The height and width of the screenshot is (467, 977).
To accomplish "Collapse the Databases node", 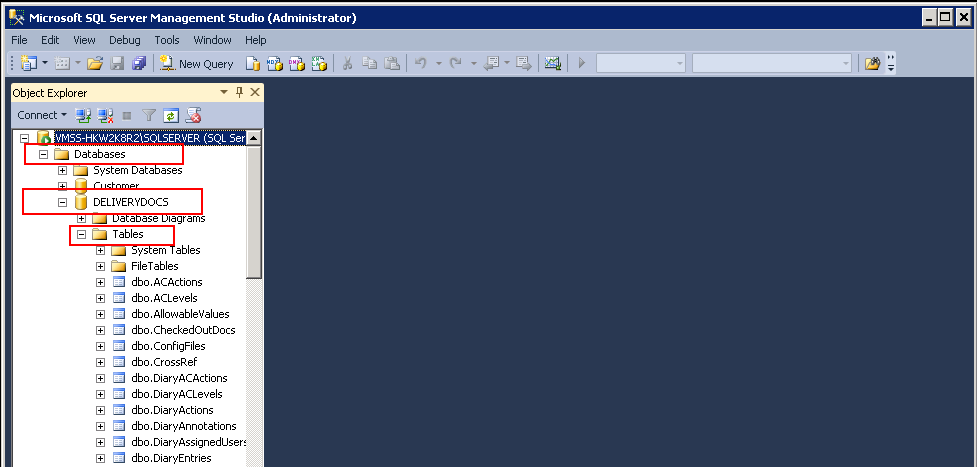I will [44, 154].
